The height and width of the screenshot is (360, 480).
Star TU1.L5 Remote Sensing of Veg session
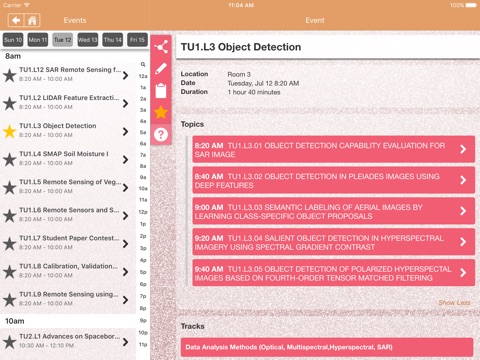10,187
